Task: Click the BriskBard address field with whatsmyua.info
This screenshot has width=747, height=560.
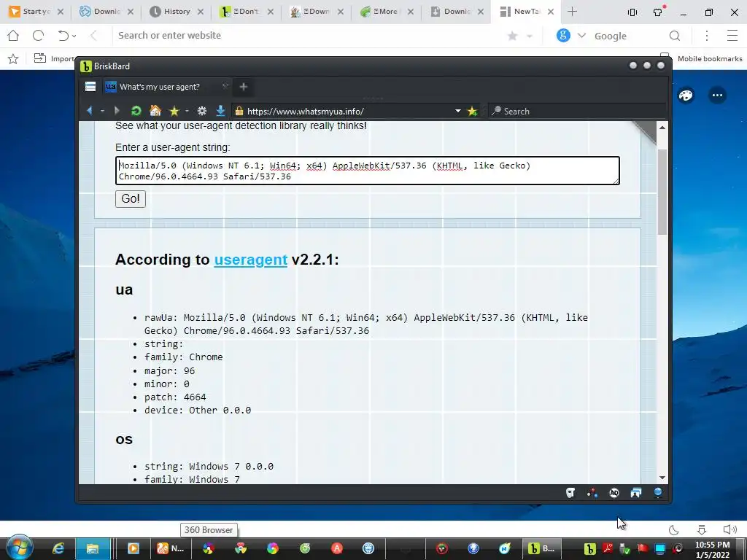Action: pos(348,112)
